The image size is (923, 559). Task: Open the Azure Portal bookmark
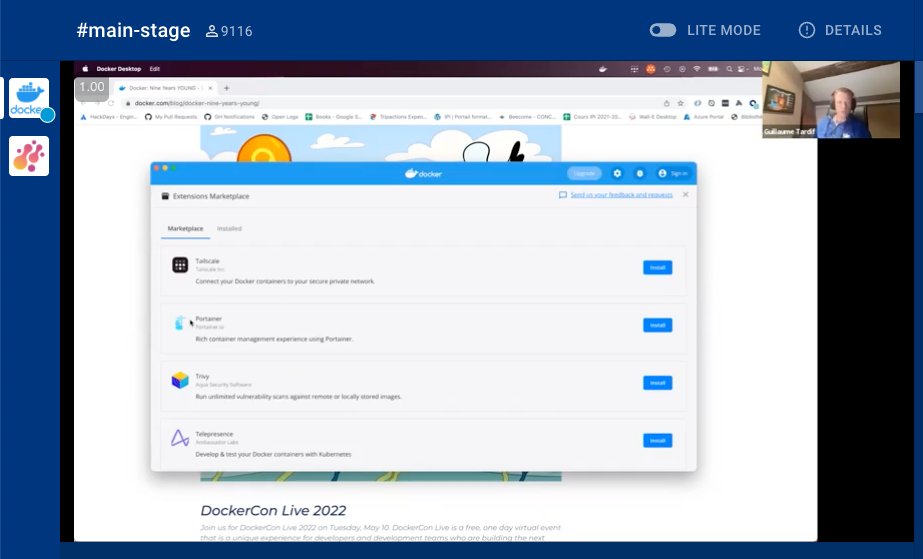[x=703, y=117]
